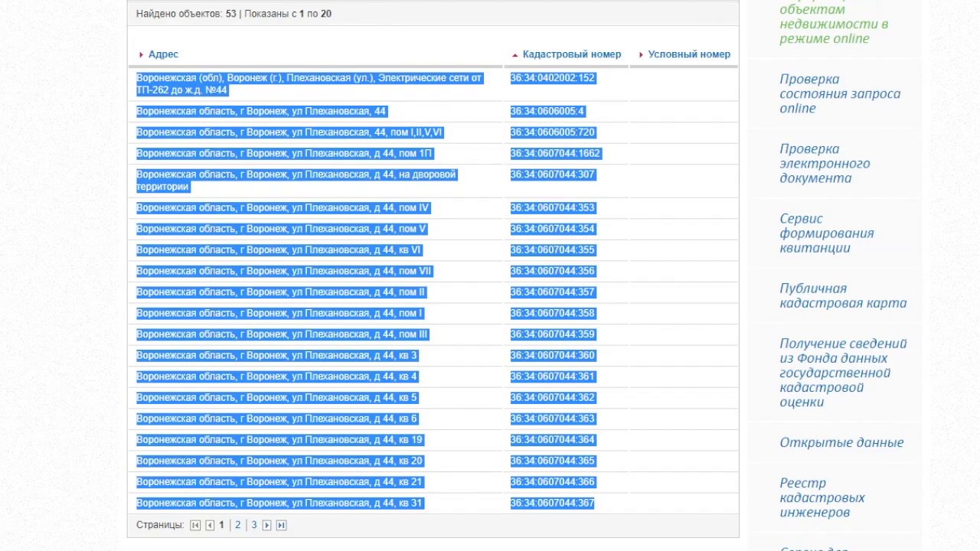Open address ул Плехановская, 44 without premises
980x551 pixels.
[x=261, y=112]
